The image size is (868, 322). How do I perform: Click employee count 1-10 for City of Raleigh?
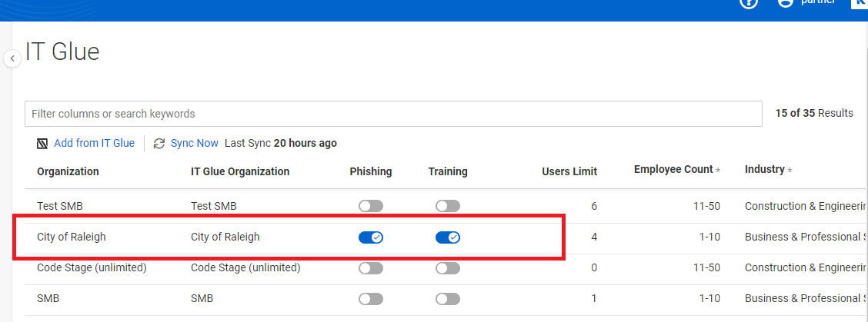coord(709,237)
